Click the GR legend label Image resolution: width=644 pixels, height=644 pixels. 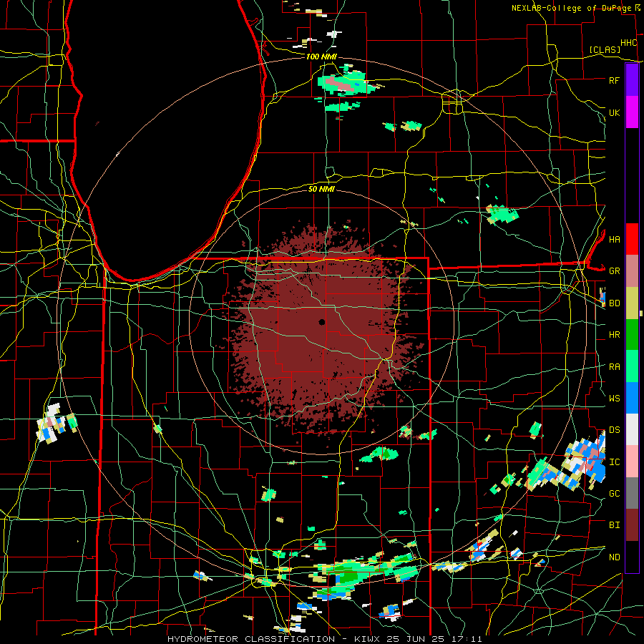click(x=614, y=271)
